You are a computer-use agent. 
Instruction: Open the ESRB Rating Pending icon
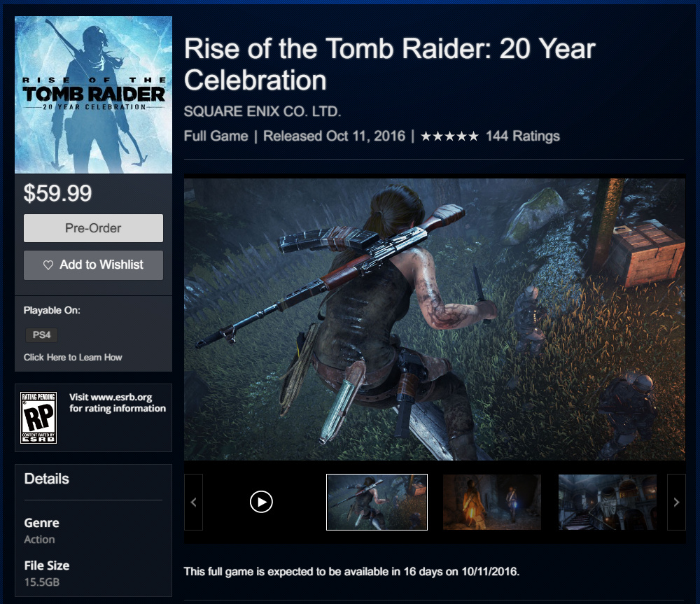point(38,417)
